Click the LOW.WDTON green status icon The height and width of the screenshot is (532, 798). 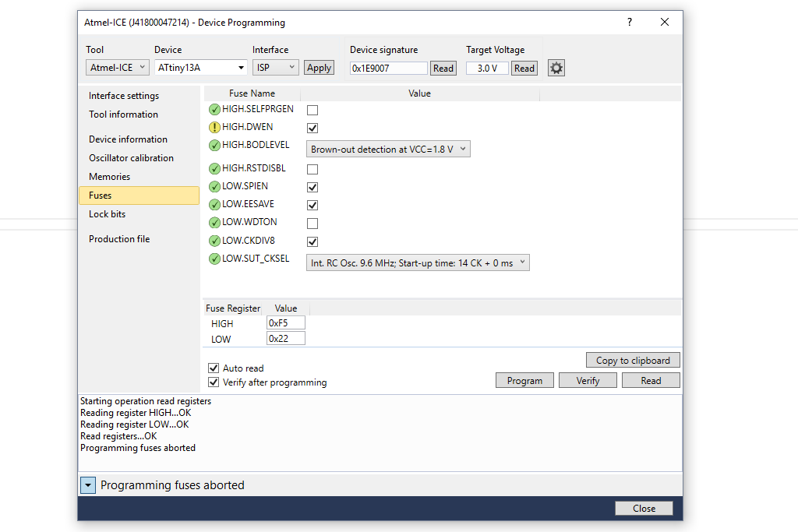(x=215, y=222)
